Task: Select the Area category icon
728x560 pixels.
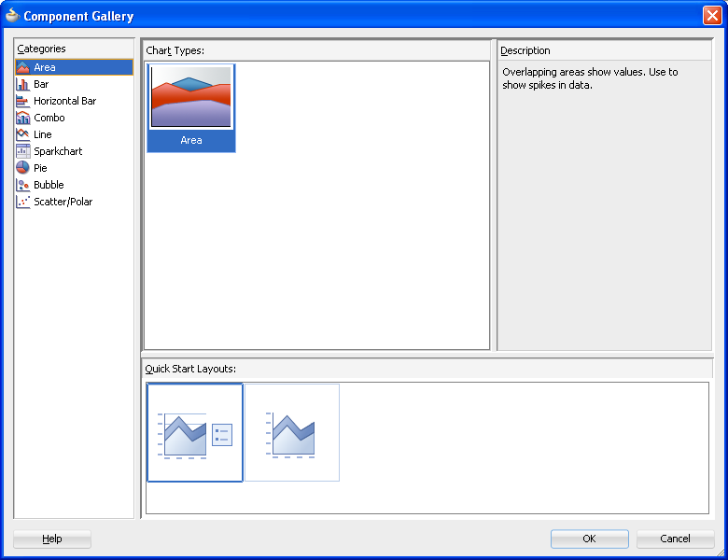Action: coord(22,67)
